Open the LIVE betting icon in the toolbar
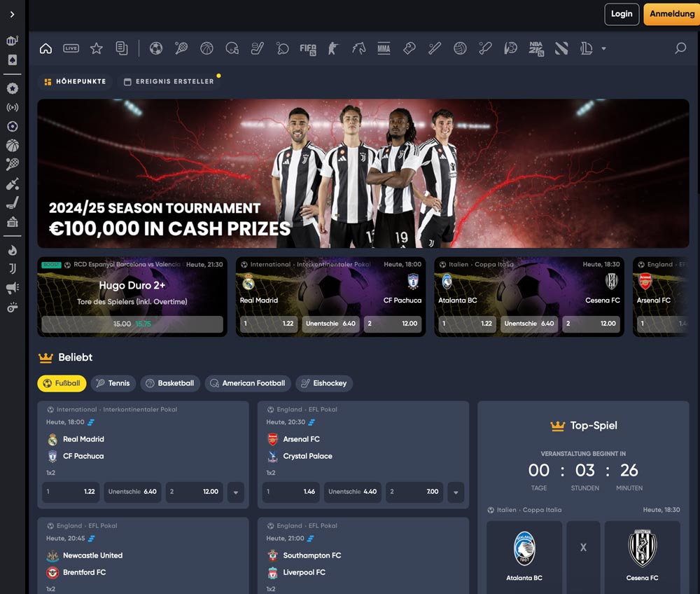The width and height of the screenshot is (700, 594). click(71, 48)
